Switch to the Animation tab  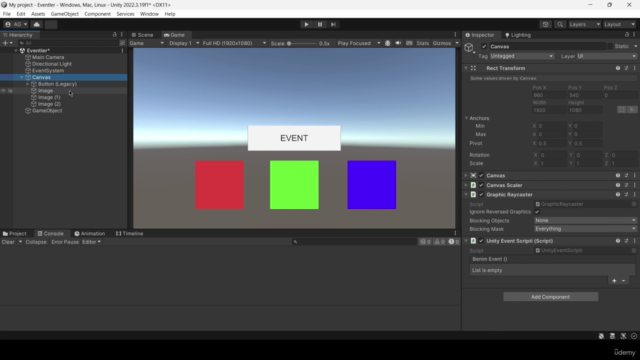(x=89, y=233)
